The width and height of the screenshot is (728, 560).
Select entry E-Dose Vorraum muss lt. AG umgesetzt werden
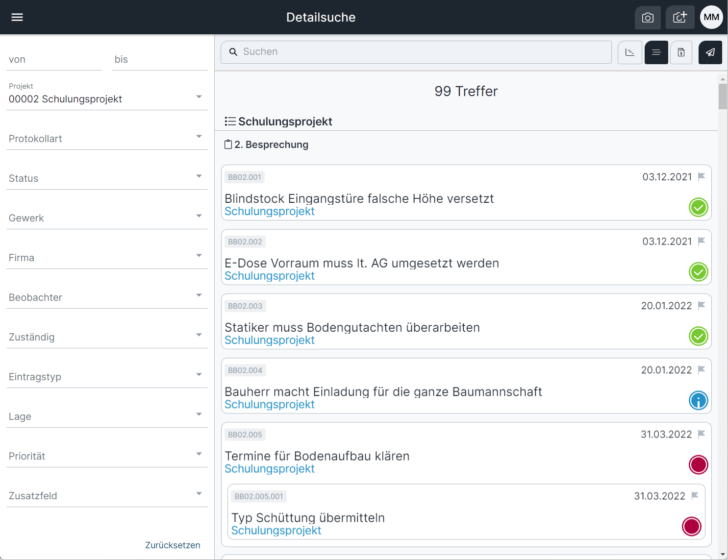pos(362,263)
